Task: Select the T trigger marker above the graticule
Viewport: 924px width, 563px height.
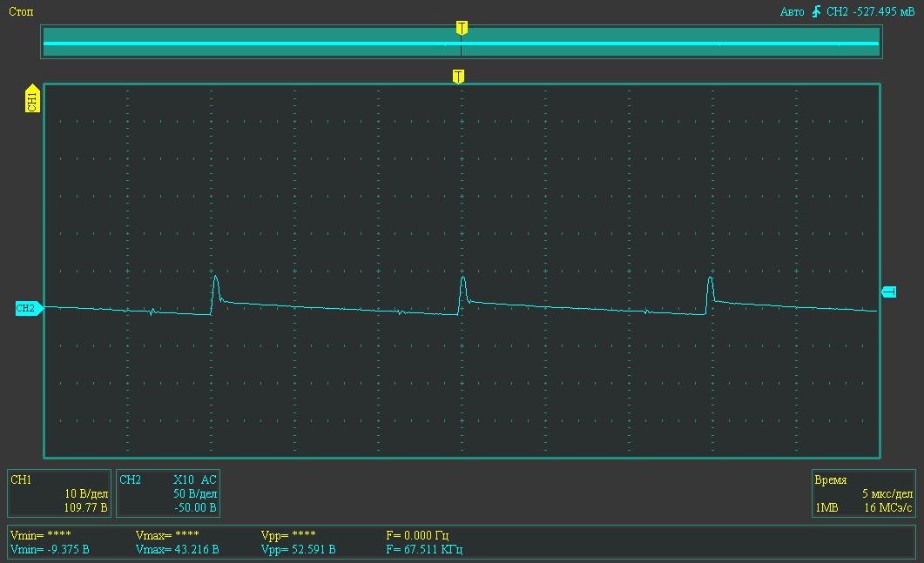Action: 458,77
